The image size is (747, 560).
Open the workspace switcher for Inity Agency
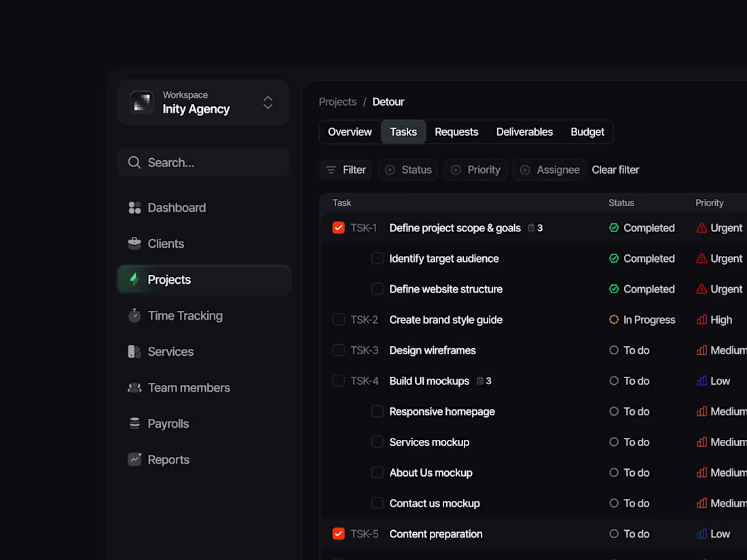click(x=268, y=102)
